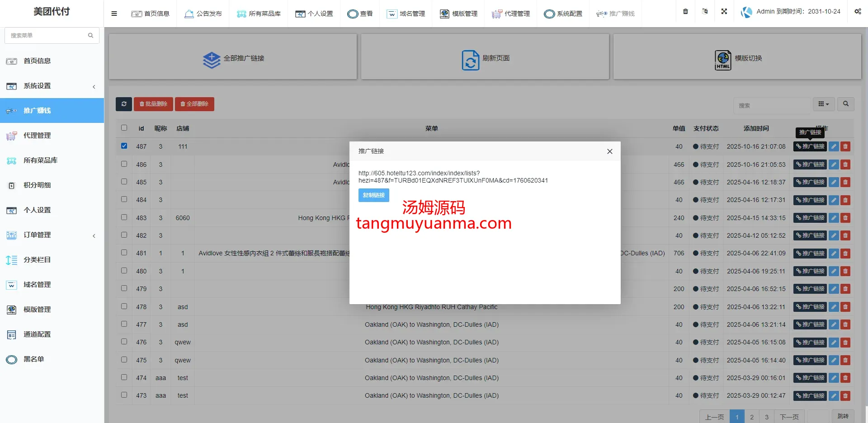Open the settings gears icon at top right
The image size is (868, 423).
click(858, 11)
